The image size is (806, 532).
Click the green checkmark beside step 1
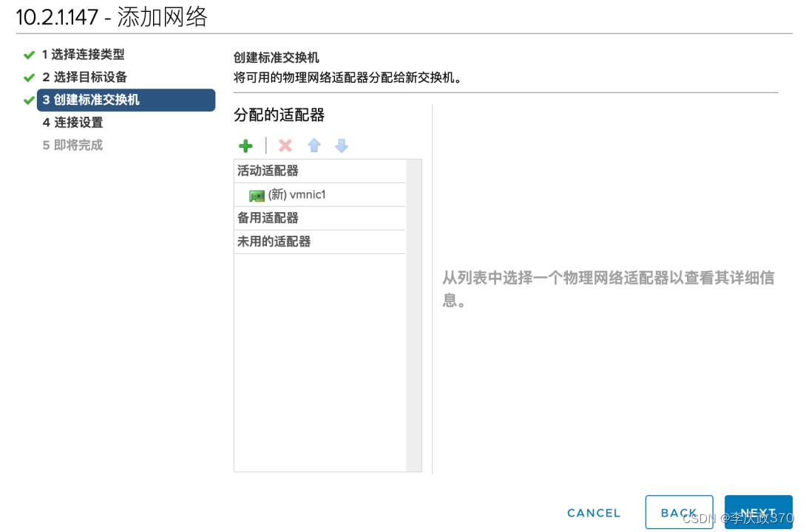pyautogui.click(x=29, y=55)
